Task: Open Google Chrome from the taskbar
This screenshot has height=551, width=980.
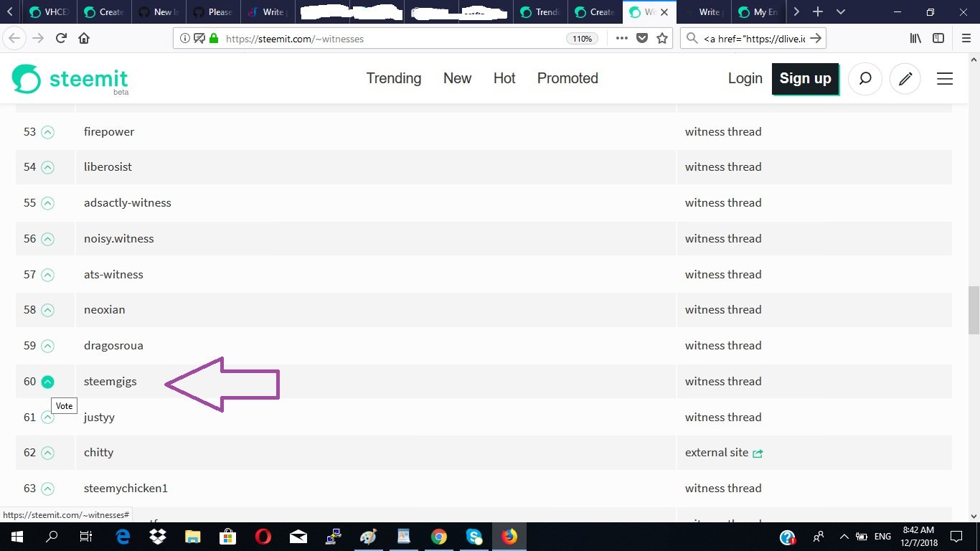Action: tap(439, 537)
